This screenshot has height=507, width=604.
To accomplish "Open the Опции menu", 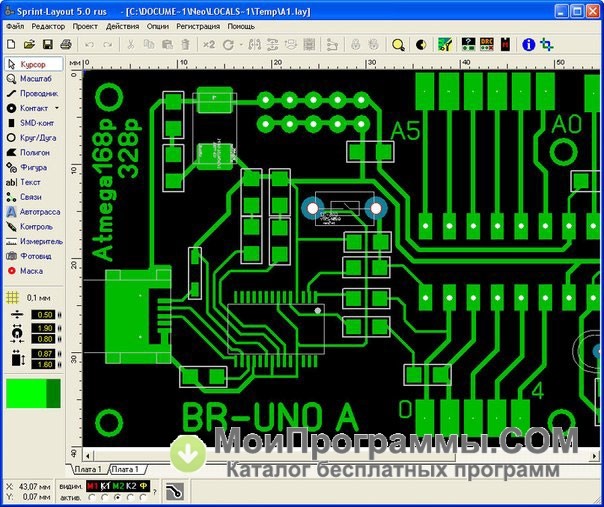I will 158,26.
